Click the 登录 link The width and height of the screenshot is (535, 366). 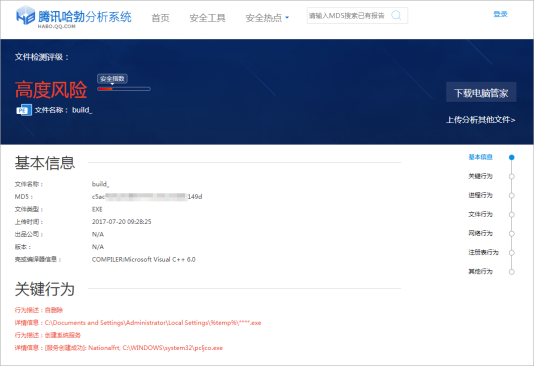tap(500, 14)
